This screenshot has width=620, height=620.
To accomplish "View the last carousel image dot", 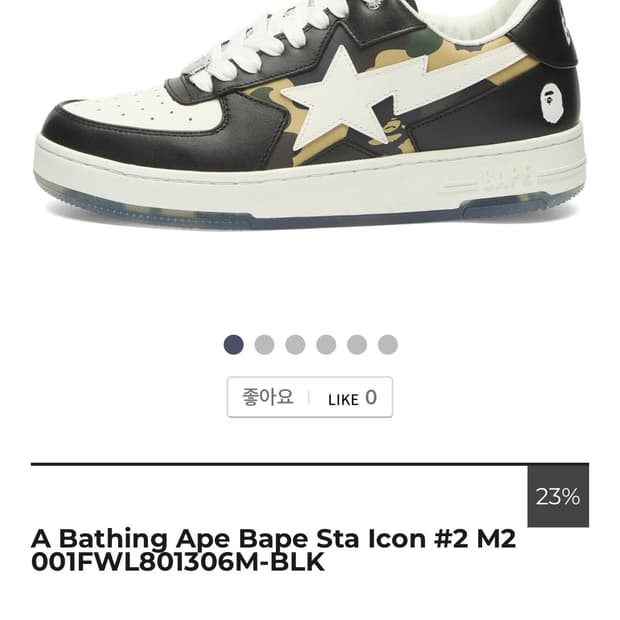I will pos(388,344).
